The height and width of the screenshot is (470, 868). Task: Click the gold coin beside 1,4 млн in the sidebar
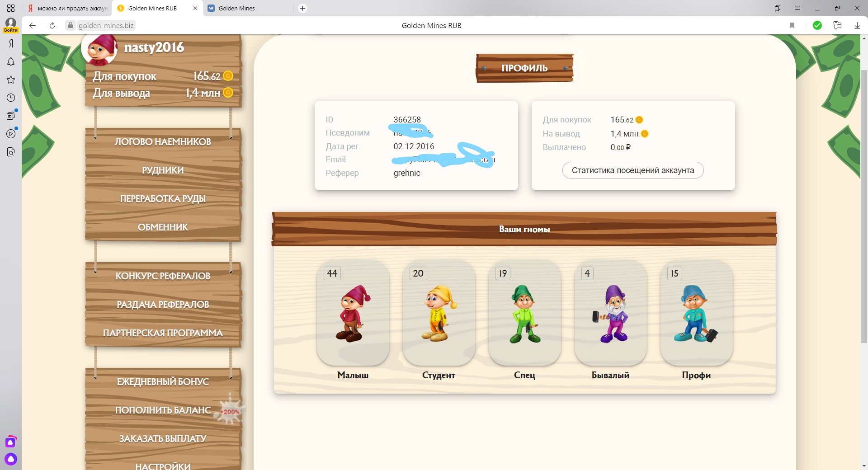pyautogui.click(x=228, y=93)
